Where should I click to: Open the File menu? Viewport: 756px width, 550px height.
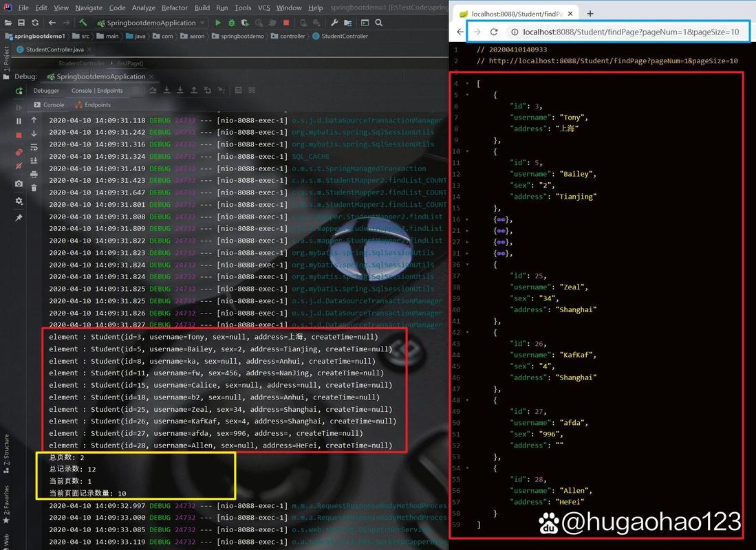click(23, 8)
